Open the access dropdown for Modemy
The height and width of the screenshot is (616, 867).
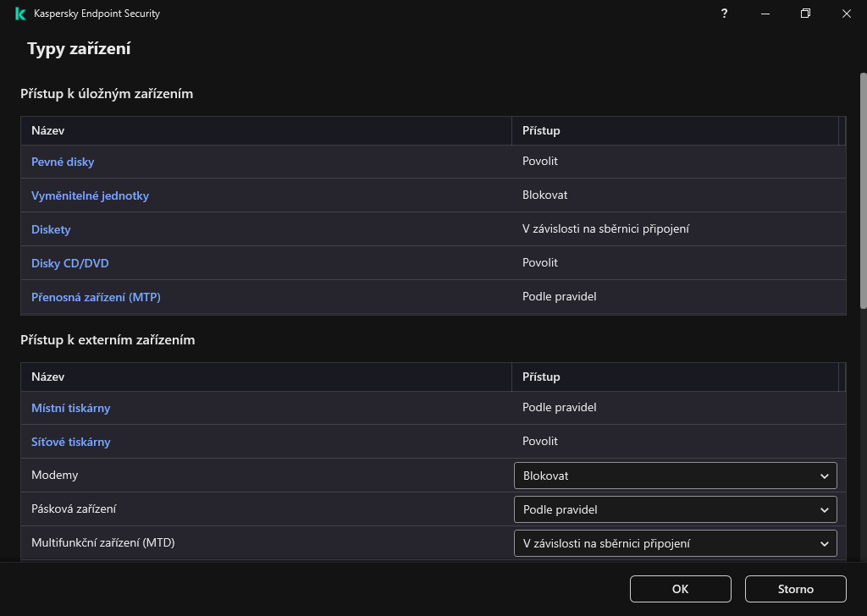pos(675,476)
